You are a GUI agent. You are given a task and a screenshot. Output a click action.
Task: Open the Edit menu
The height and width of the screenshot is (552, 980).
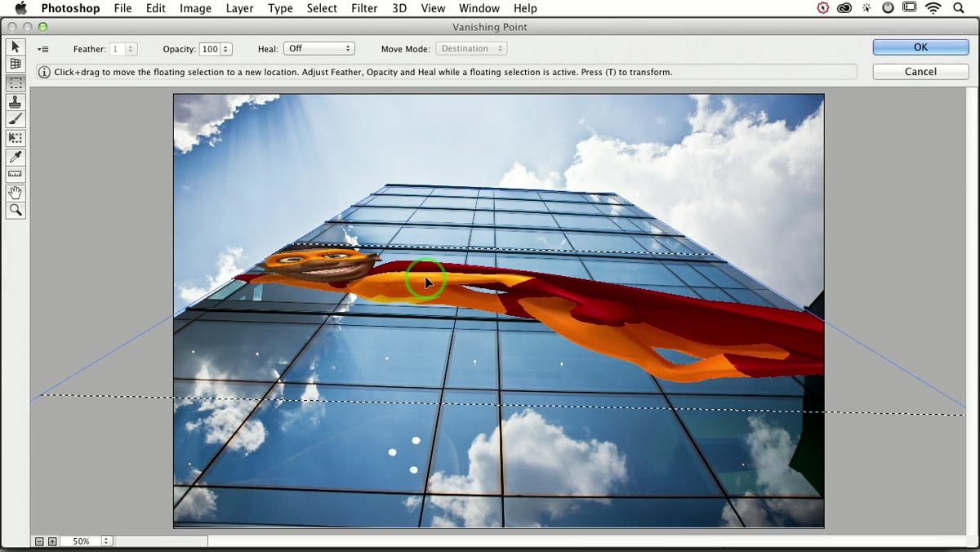pyautogui.click(x=156, y=8)
